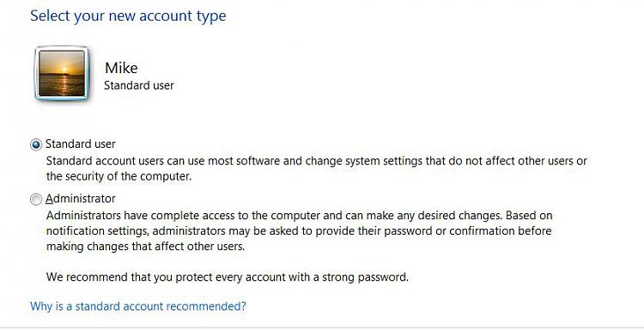Click the water reflection in the account picture
This screenshot has height=331, width=644.
pyautogui.click(x=63, y=83)
